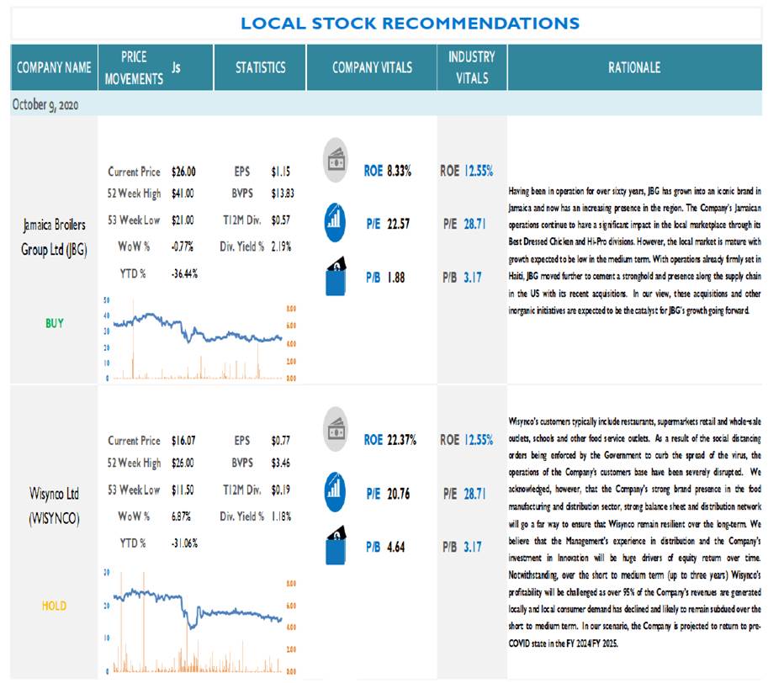Select the 'Wisynco Ltd (WISYNCO)' company name
Screen dimensions: 784x683
54,506
